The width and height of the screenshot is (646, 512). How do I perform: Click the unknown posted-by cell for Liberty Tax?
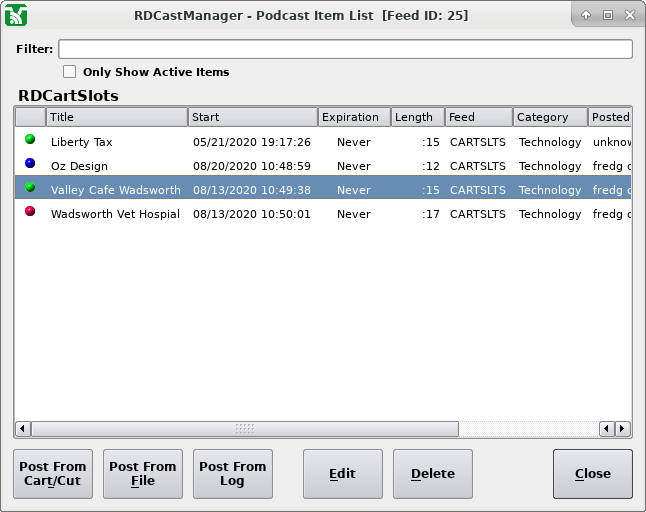(x=612, y=142)
